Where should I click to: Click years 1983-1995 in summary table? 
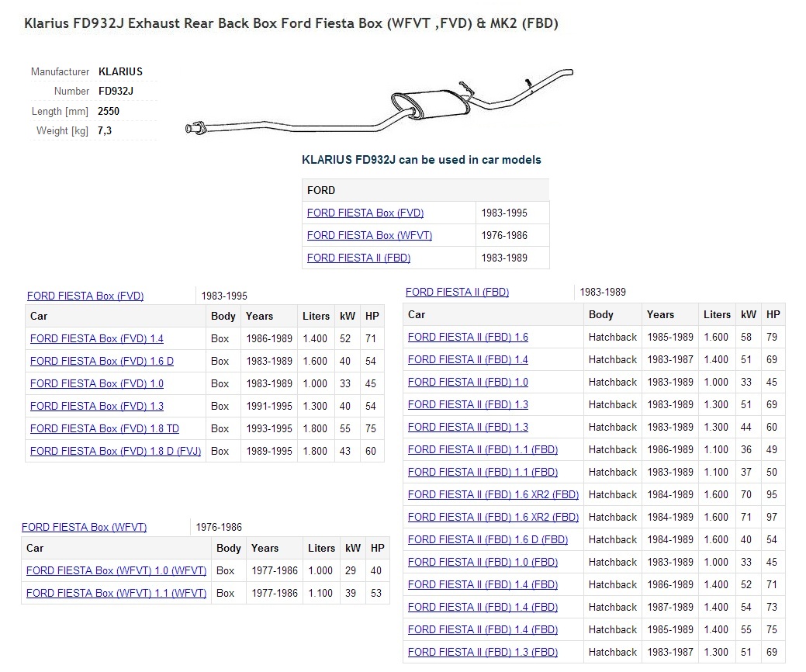[504, 213]
